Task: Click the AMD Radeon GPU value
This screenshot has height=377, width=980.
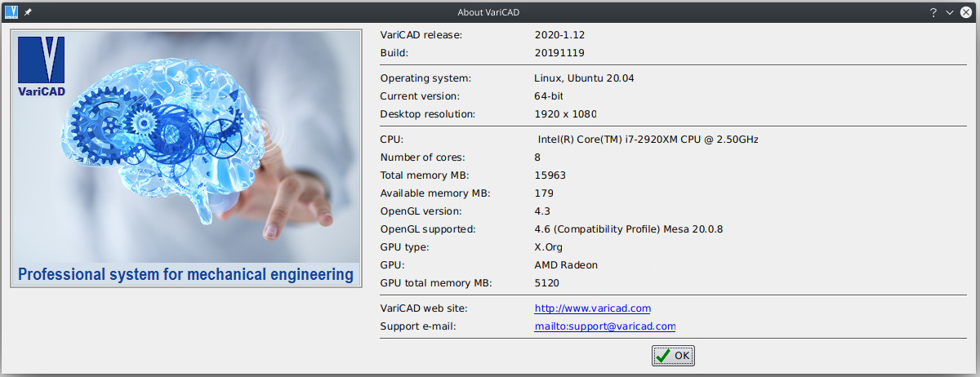Action: click(566, 265)
